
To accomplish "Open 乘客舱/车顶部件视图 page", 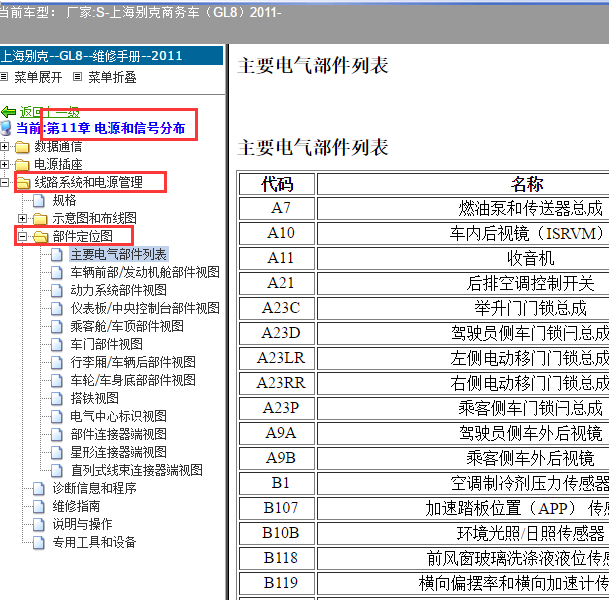I will point(127,326).
